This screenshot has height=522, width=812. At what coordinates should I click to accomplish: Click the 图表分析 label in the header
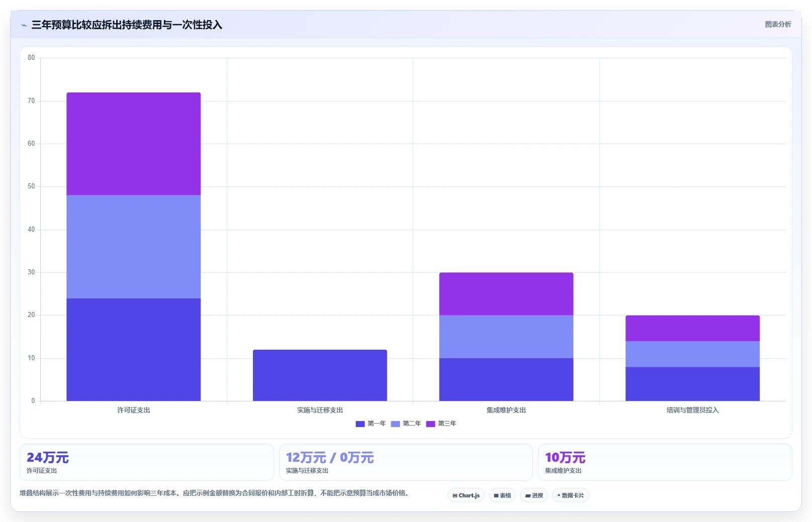point(778,24)
